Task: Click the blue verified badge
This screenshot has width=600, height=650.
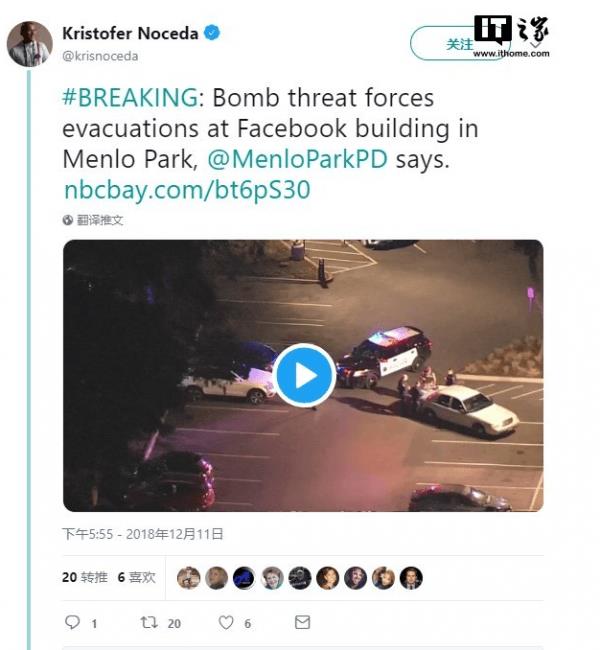Action: click(212, 33)
